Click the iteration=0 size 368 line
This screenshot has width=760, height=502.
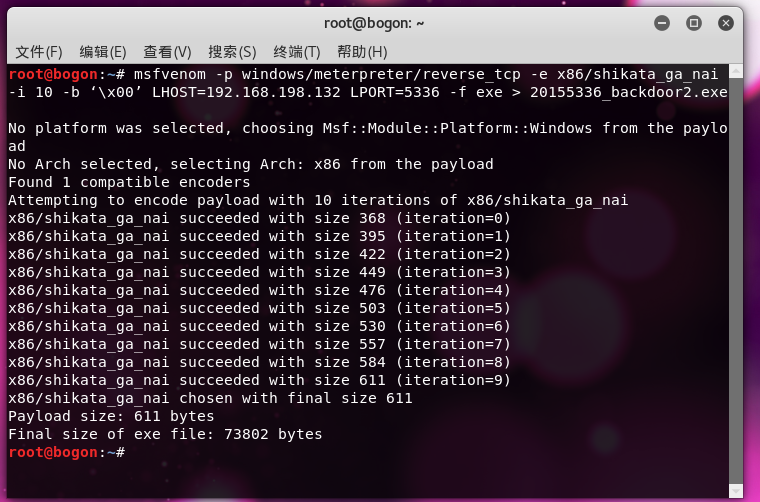click(259, 218)
